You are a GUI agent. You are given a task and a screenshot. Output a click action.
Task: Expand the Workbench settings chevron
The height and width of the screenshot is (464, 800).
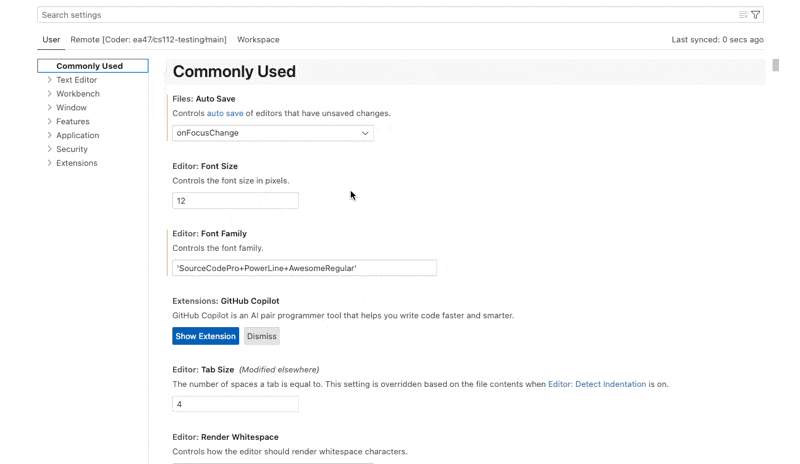(x=49, y=94)
